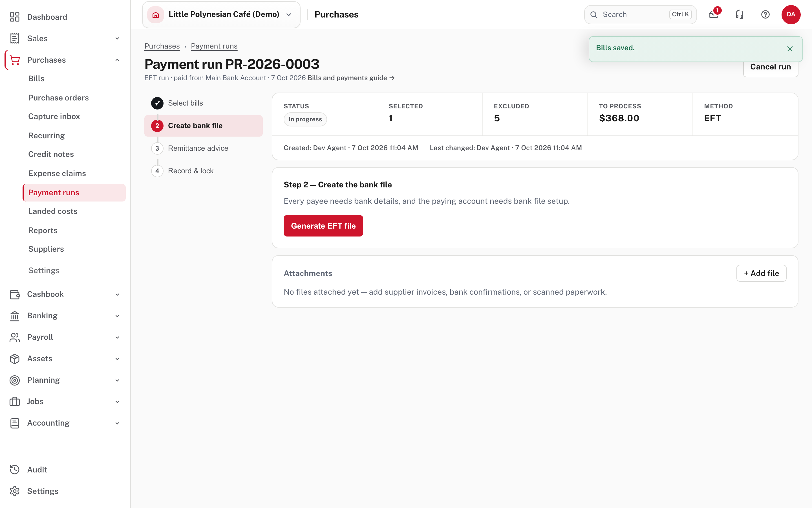Dismiss the Bills saved notification

coord(790,49)
